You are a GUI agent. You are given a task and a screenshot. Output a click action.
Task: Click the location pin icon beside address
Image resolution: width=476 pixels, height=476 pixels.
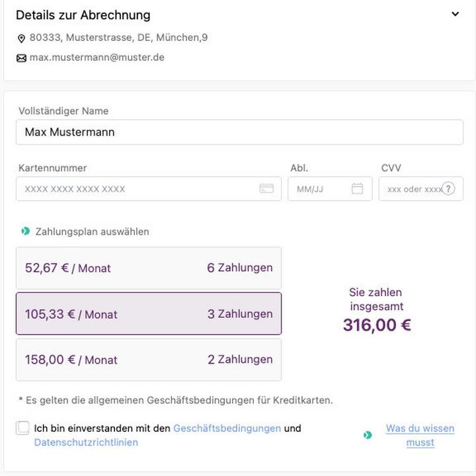pos(21,38)
